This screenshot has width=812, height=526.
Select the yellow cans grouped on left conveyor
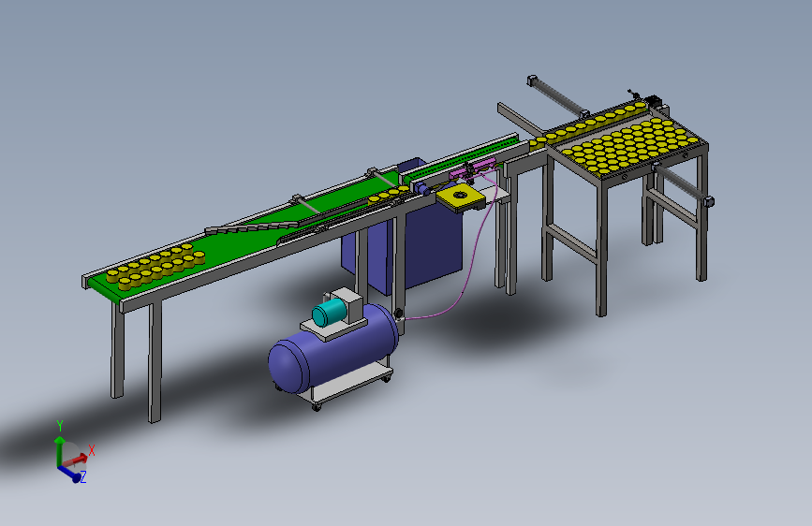(x=155, y=266)
